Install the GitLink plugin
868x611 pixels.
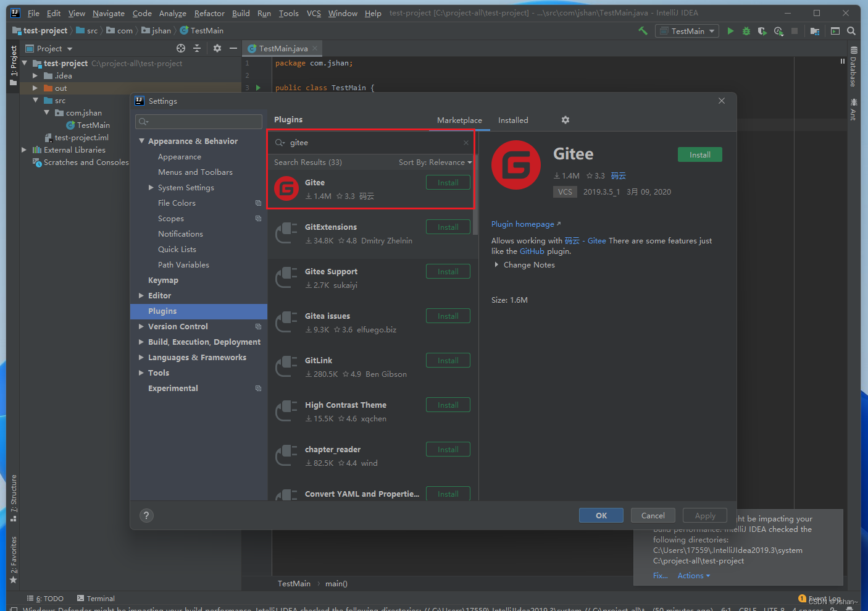pos(448,360)
